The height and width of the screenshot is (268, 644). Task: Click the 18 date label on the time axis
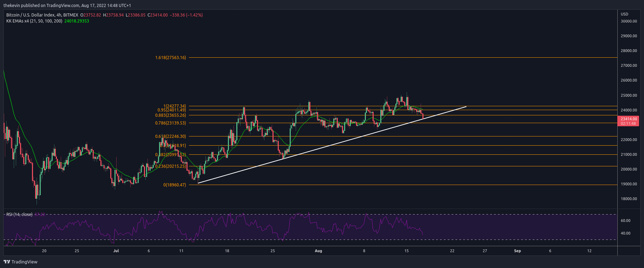(227, 251)
